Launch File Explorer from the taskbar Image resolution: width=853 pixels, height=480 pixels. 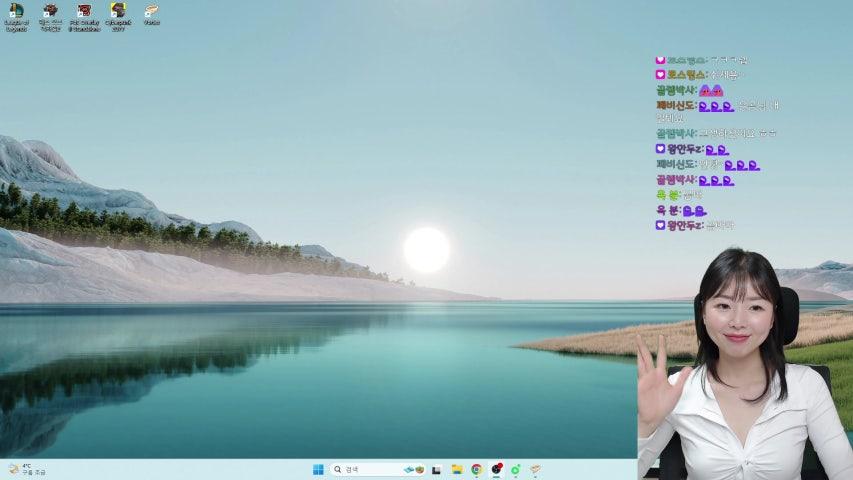click(x=456, y=469)
